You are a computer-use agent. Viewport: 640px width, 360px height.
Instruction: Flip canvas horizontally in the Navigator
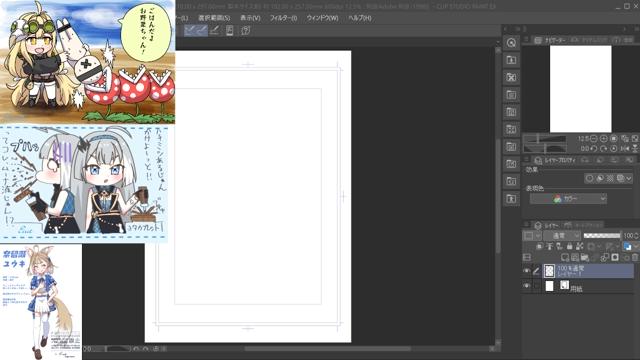point(625,149)
